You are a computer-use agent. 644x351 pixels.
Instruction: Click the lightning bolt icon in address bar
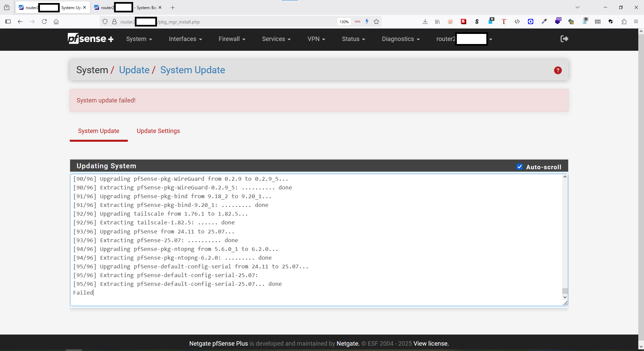click(367, 21)
